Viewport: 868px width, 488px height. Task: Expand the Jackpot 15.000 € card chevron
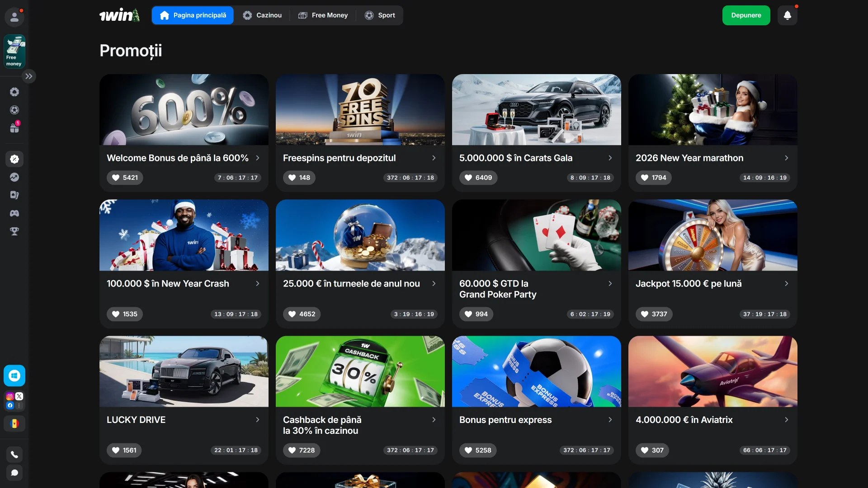tap(786, 284)
